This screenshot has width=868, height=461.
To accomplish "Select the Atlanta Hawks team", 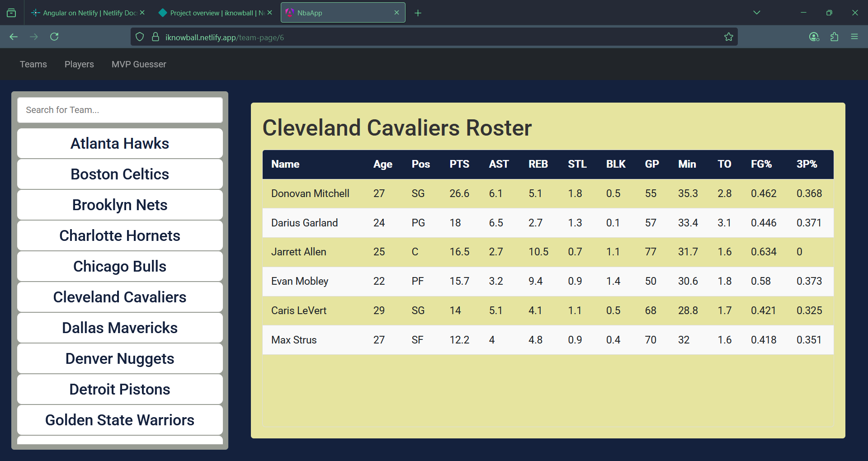I will (119, 143).
